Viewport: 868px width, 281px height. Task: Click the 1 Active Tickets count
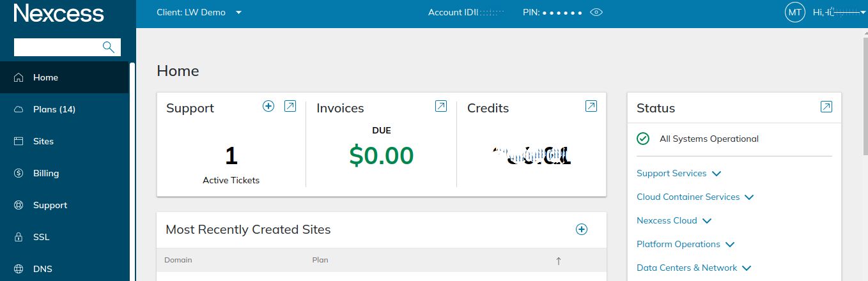231,156
